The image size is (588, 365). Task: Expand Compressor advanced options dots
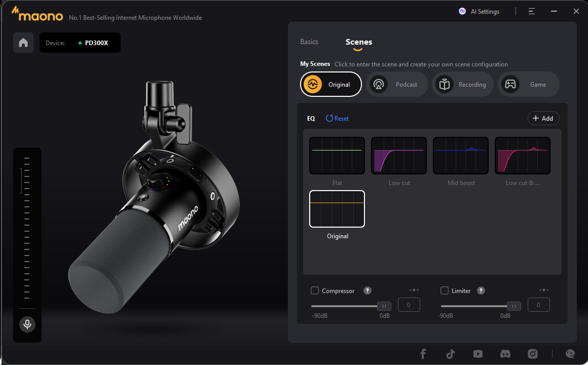tap(414, 290)
